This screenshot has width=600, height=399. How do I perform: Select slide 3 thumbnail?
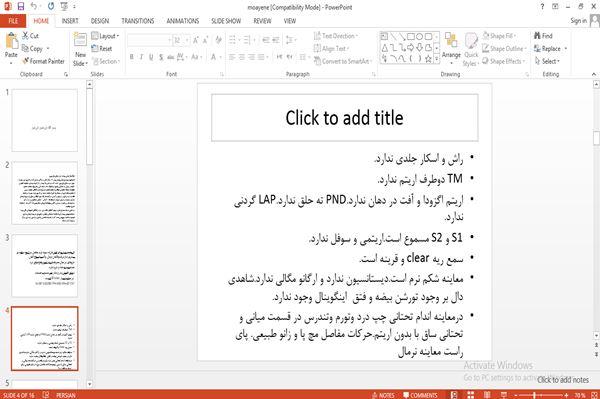point(44,265)
